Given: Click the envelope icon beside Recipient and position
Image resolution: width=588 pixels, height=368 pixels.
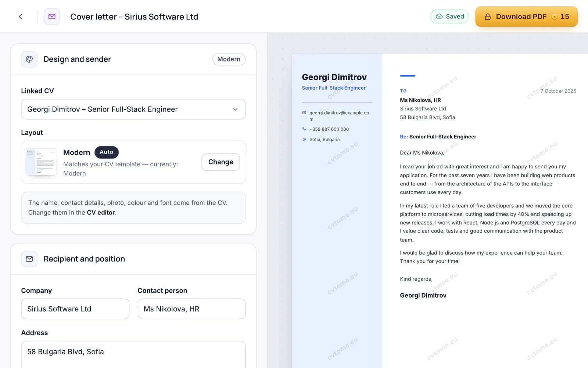Looking at the screenshot, I should point(29,259).
